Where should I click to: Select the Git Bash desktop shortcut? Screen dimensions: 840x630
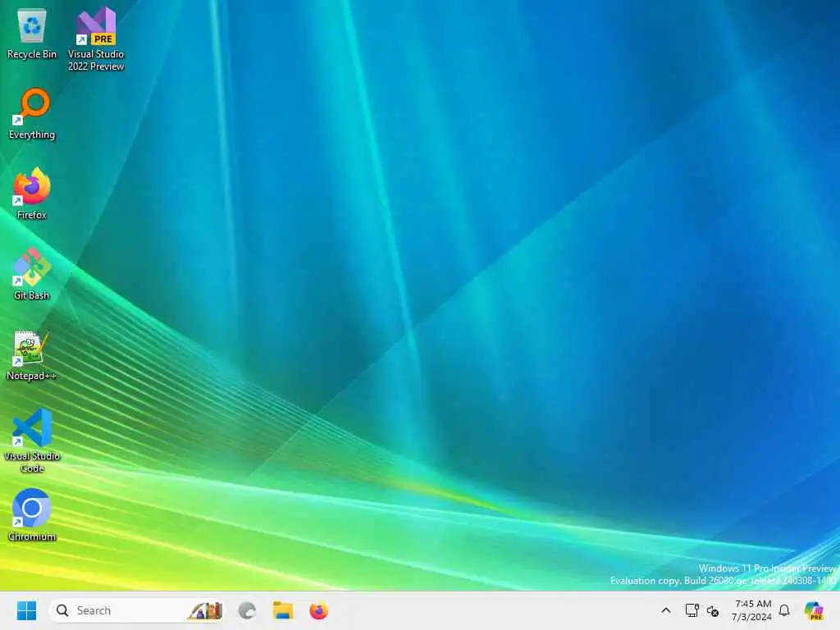click(x=32, y=274)
